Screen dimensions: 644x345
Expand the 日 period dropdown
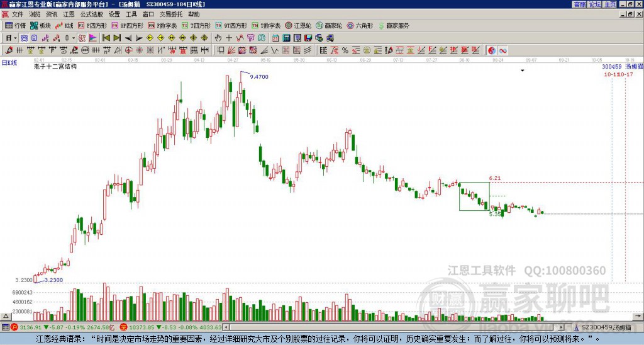click(15, 38)
